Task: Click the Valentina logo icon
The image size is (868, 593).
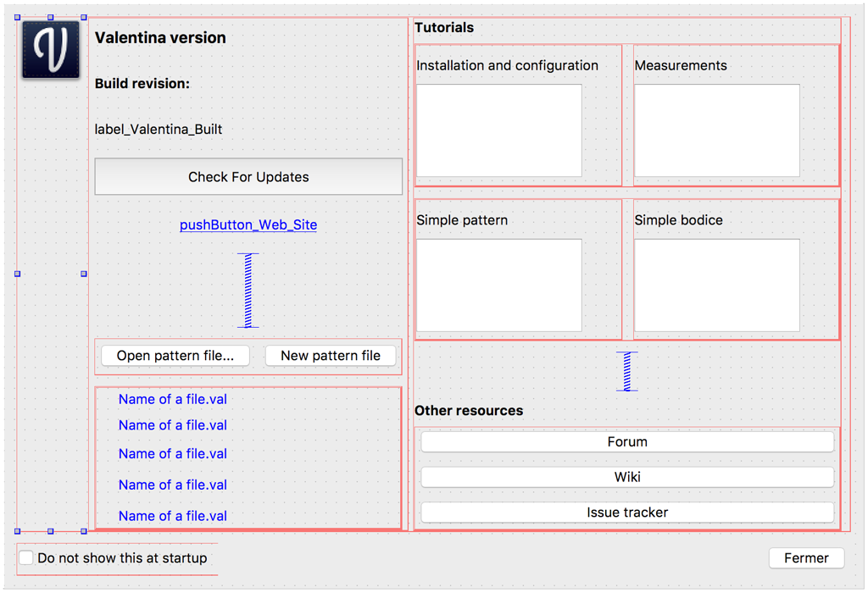Action: (50, 48)
